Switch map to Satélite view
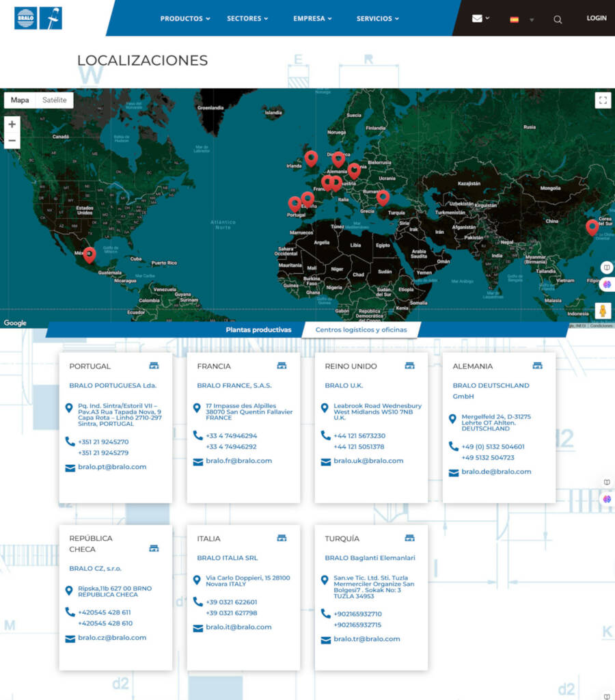Image resolution: width=615 pixels, height=700 pixels. coord(55,100)
